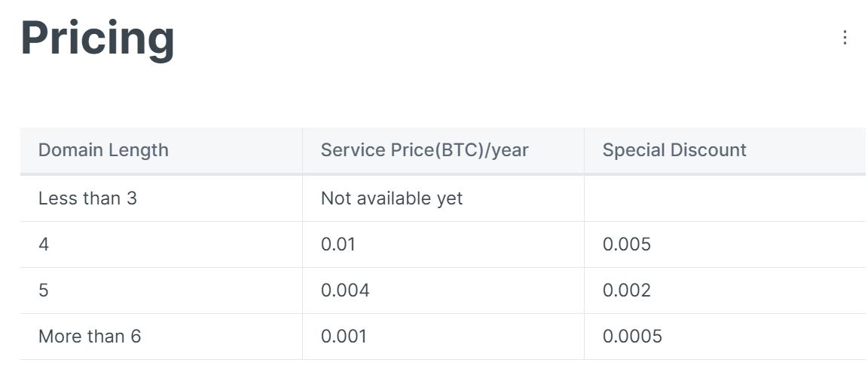Image resolution: width=868 pixels, height=381 pixels.
Task: Click the 0.005 special discount cell
Action: 626,244
